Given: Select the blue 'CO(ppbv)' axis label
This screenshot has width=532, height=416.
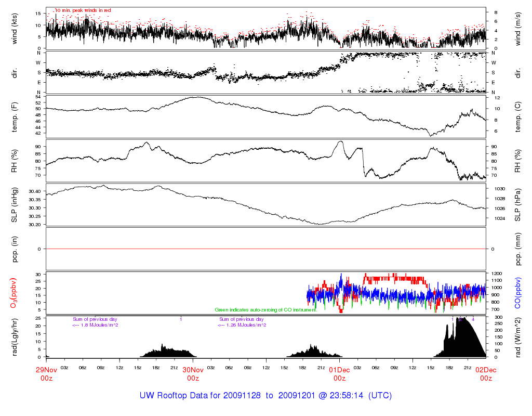Looking at the screenshot, I should coord(517,293).
